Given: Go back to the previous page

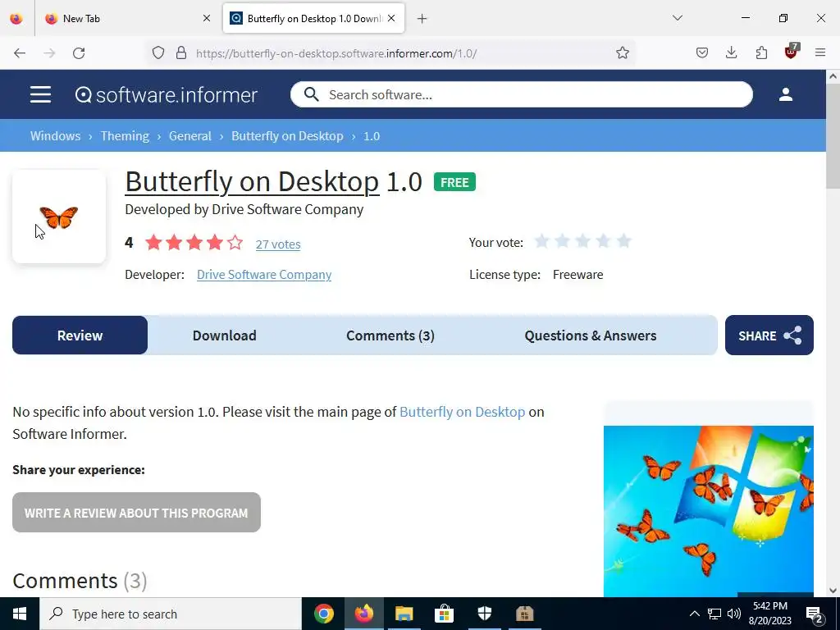Looking at the screenshot, I should pyautogui.click(x=20, y=52).
